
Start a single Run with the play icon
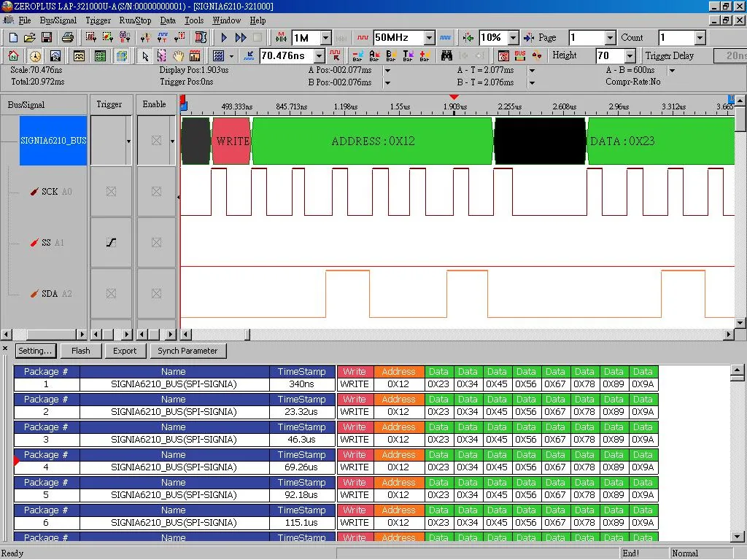[224, 38]
